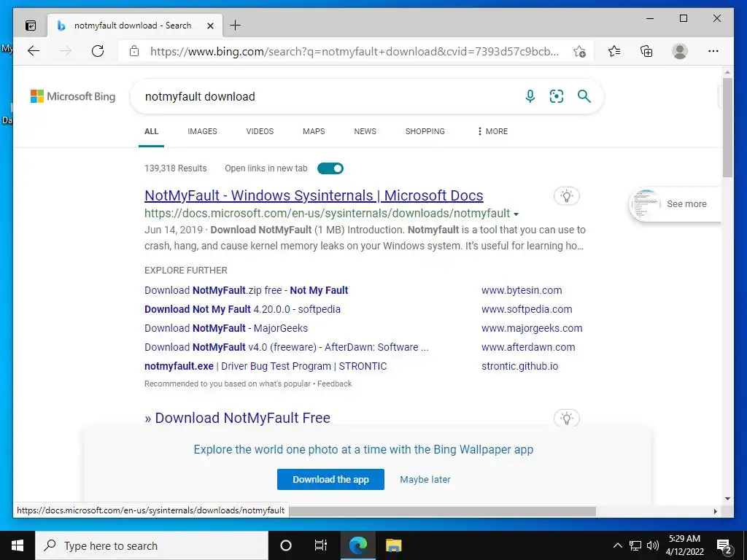Click www.softpedia.com domain link
The height and width of the screenshot is (560, 747).
pyautogui.click(x=527, y=309)
